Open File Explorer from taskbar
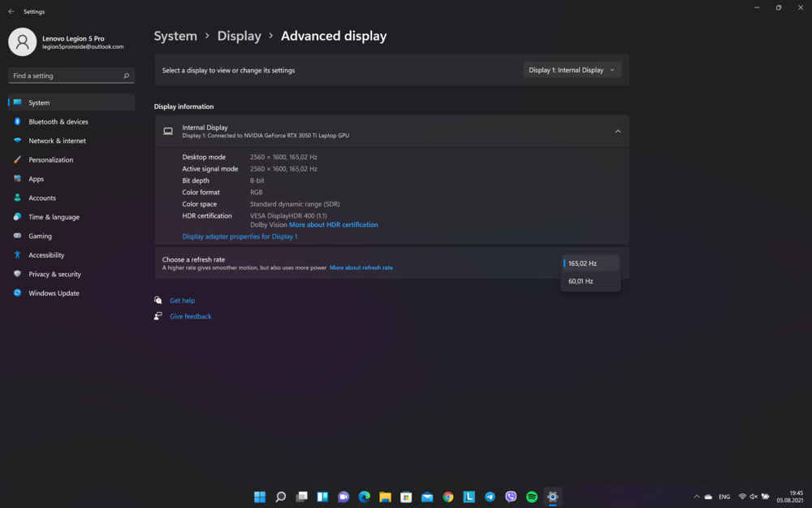Image resolution: width=812 pixels, height=508 pixels. [385, 497]
